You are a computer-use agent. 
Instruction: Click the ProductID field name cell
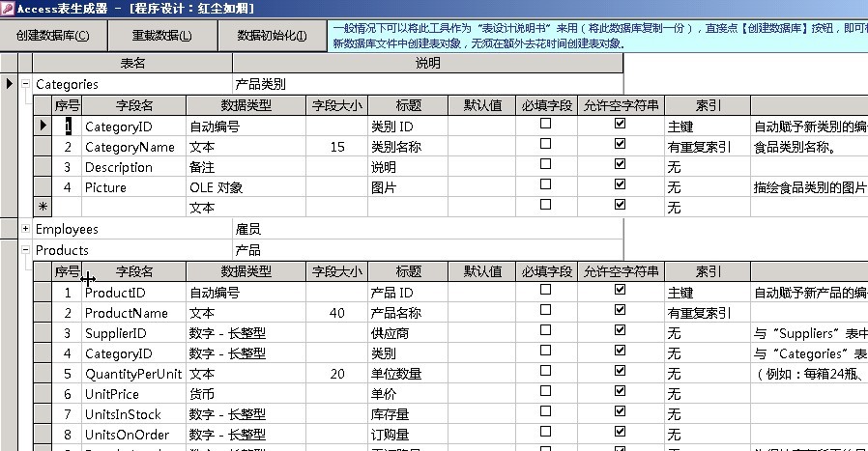(x=134, y=293)
